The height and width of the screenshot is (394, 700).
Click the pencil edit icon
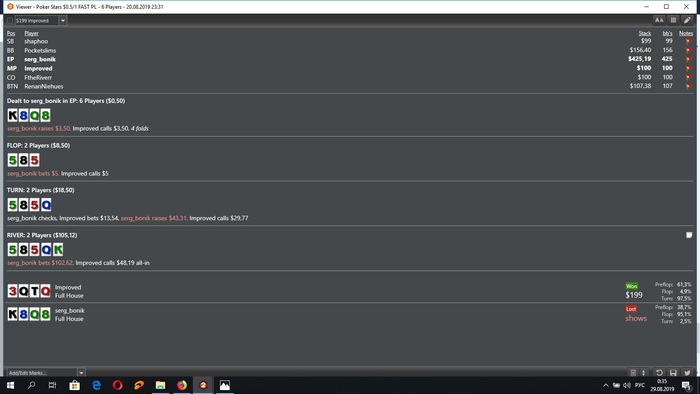tap(687, 20)
